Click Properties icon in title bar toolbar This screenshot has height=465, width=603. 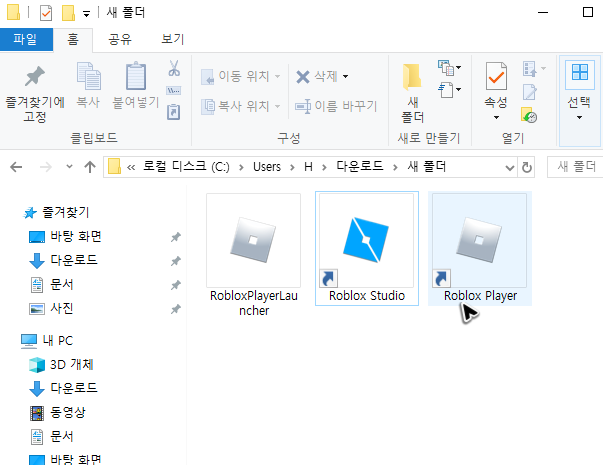(46, 13)
